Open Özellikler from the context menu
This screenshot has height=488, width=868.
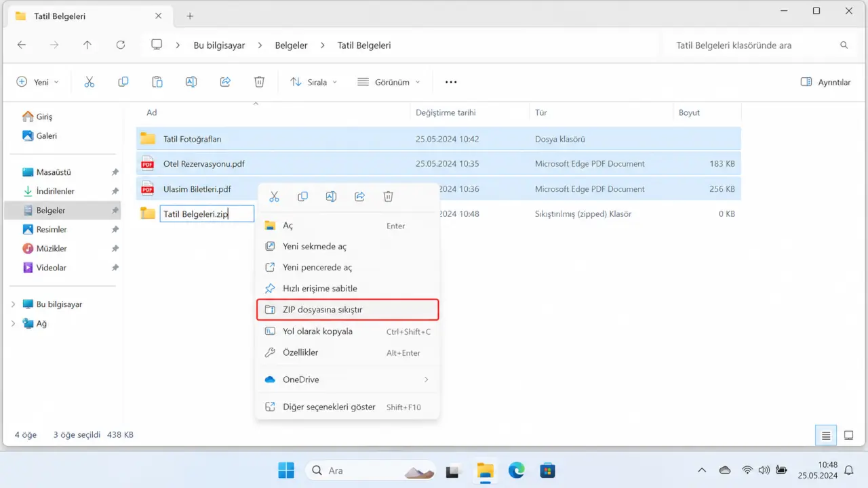(x=347, y=352)
